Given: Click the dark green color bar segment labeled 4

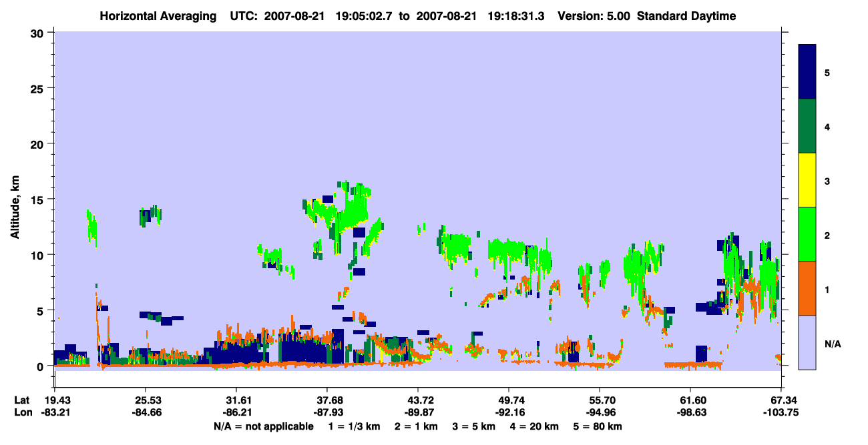Looking at the screenshot, I should pyautogui.click(x=807, y=126).
